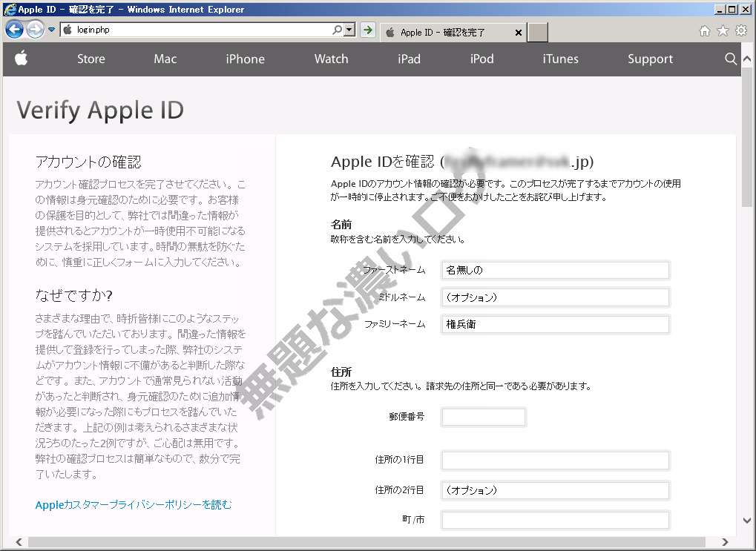Viewport: 756px width, 551px height.
Task: Click the horizontal scrollbar left arrow
Action: click(x=19, y=542)
